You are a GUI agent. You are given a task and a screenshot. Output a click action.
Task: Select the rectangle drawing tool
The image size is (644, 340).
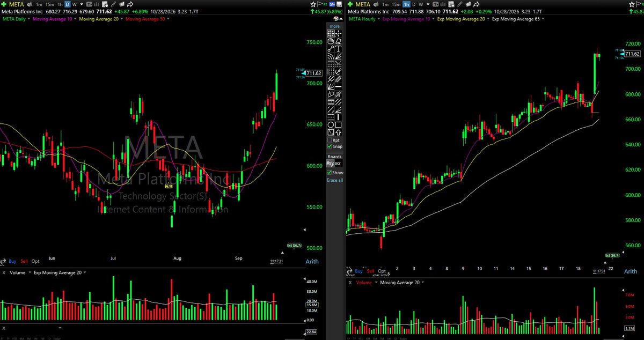coord(339,124)
